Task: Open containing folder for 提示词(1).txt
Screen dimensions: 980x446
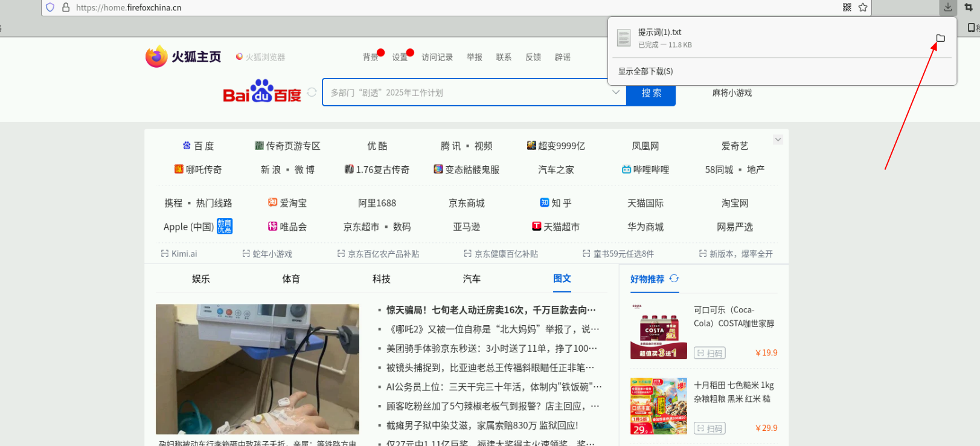Action: (x=940, y=38)
